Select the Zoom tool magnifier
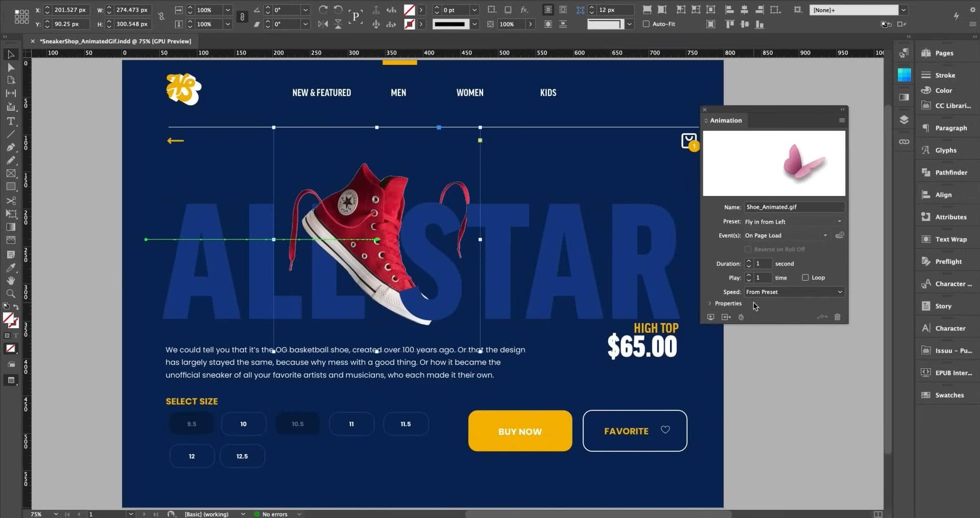This screenshot has width=980, height=518. click(11, 293)
